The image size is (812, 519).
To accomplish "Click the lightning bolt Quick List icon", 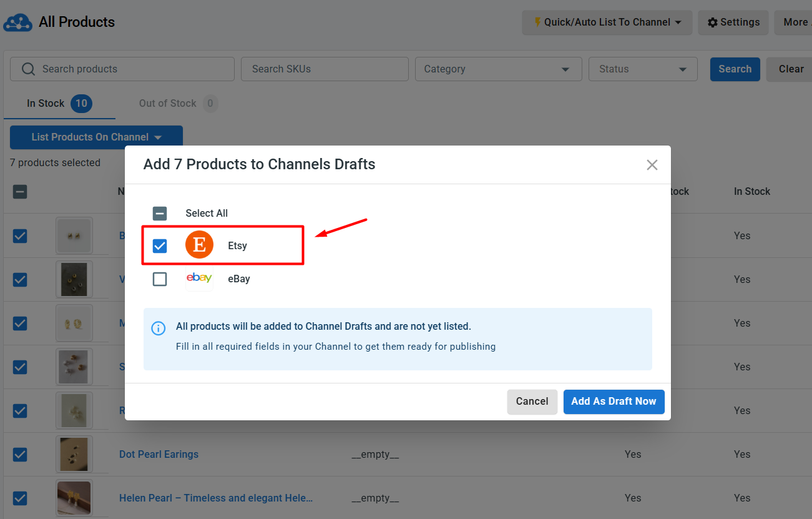I will click(x=537, y=22).
